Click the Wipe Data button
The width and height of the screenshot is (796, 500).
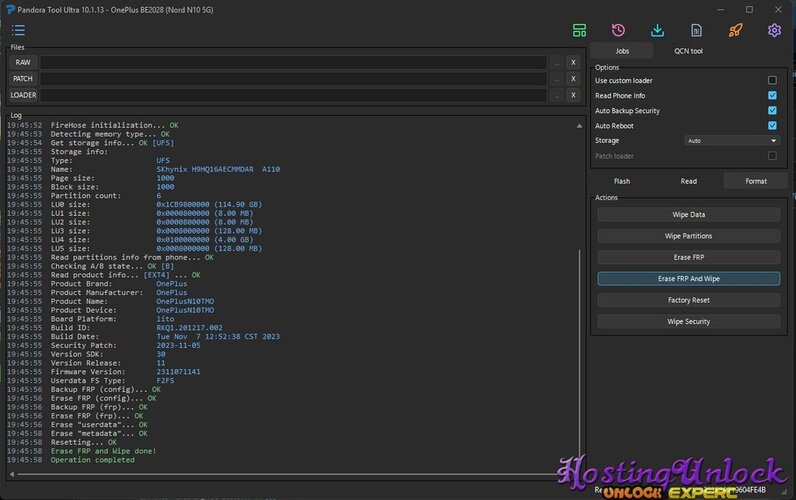688,215
